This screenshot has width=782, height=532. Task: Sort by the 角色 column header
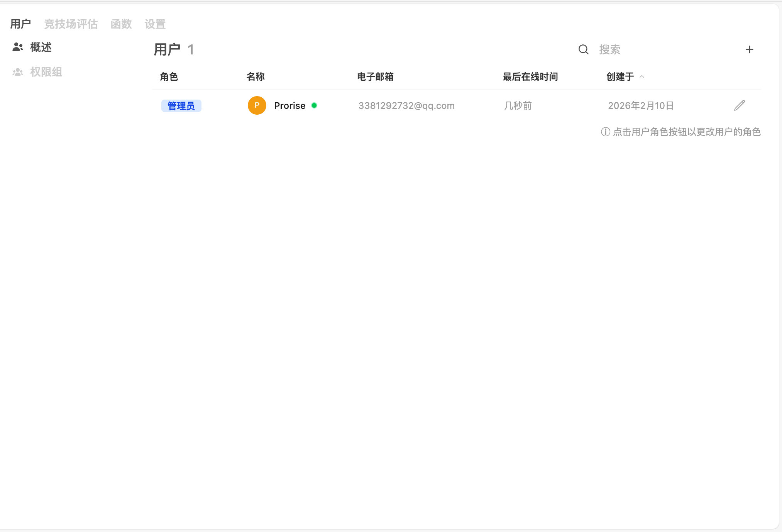tap(169, 76)
